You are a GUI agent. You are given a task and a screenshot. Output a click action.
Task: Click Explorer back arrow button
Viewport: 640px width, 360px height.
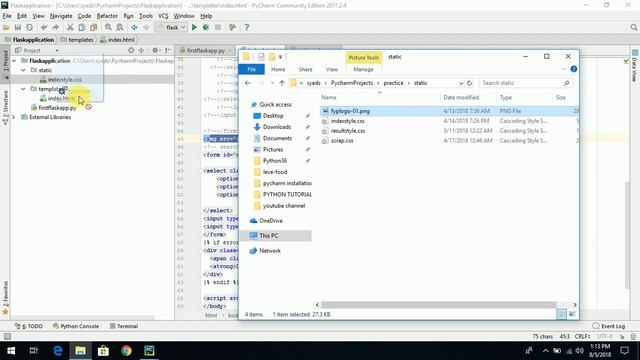[247, 83]
